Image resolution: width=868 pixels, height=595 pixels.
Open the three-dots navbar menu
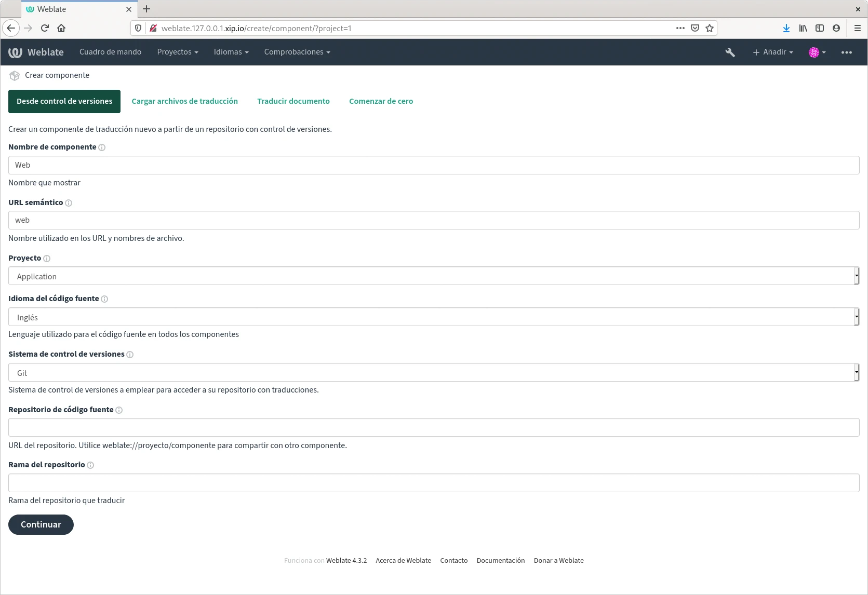tap(846, 52)
